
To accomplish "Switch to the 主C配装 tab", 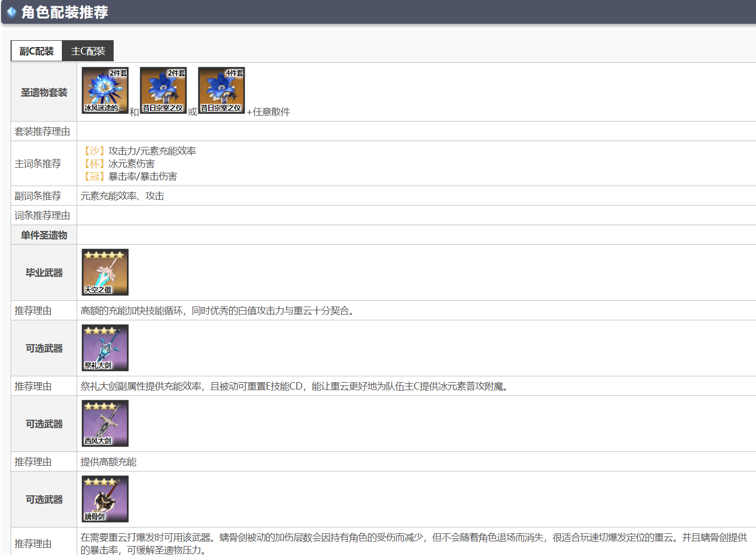I will pos(88,51).
